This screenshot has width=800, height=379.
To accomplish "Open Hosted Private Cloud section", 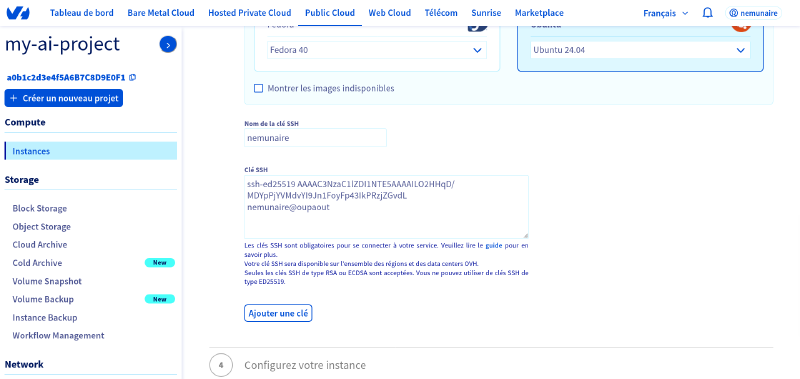I will (x=250, y=13).
